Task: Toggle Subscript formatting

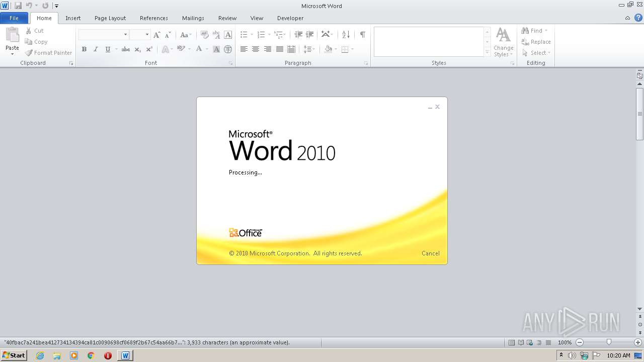Action: [137, 49]
